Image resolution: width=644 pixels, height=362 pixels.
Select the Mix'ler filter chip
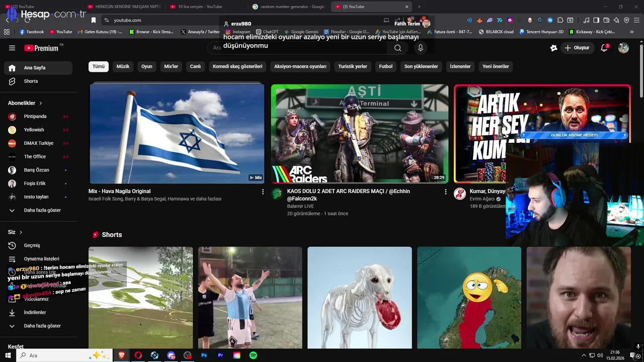171,66
